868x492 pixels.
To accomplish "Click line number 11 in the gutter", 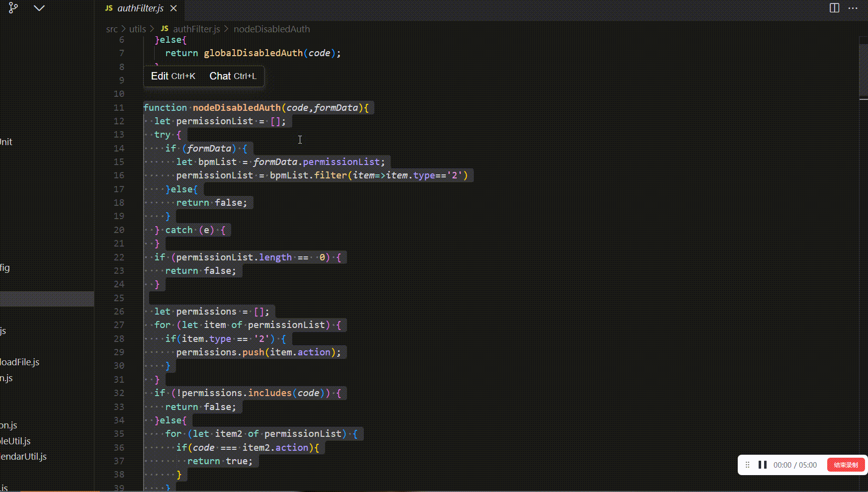I will 119,107.
